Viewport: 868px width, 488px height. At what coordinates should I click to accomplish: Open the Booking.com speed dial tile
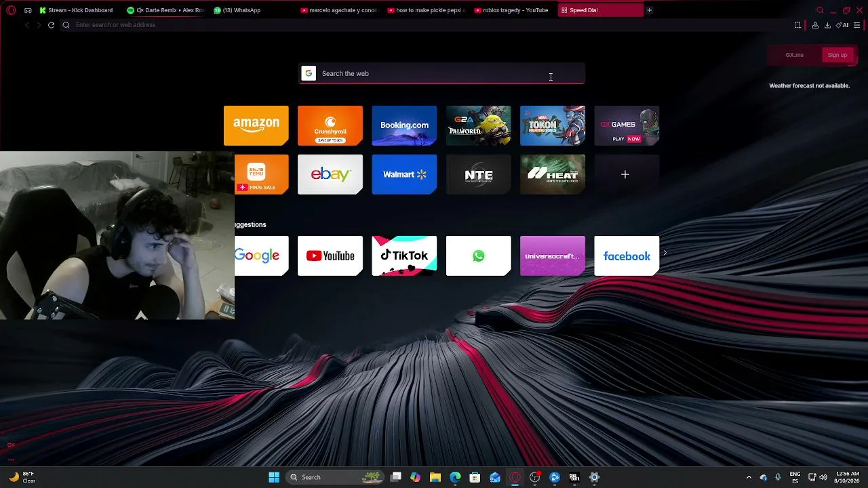click(x=404, y=125)
